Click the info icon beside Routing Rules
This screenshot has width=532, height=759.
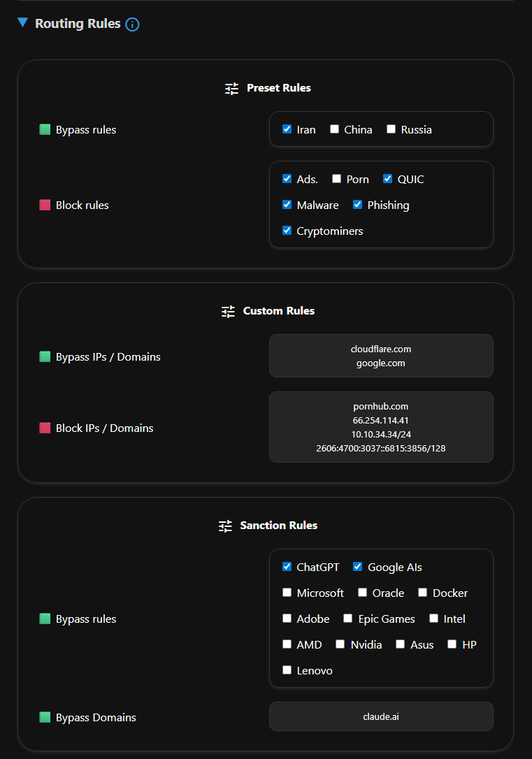pos(132,23)
